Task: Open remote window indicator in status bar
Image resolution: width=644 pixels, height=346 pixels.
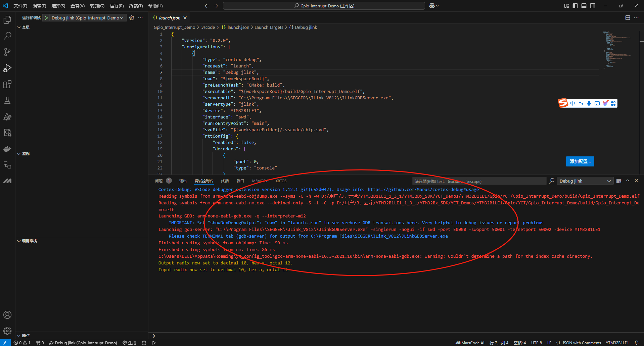Action: [x=5, y=343]
